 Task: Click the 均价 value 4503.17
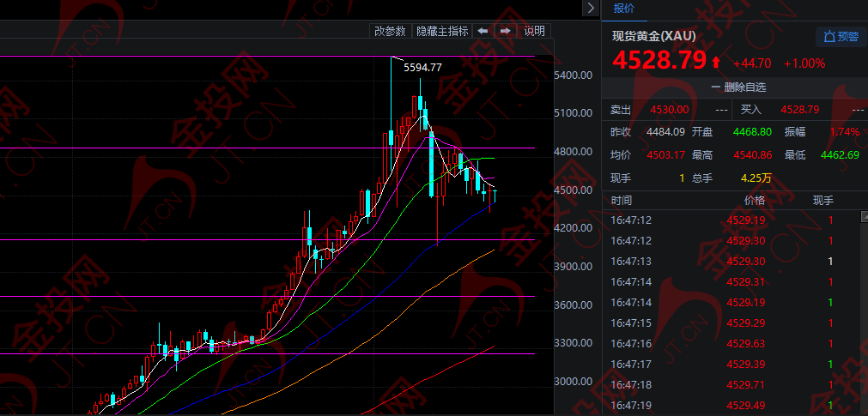coord(666,155)
